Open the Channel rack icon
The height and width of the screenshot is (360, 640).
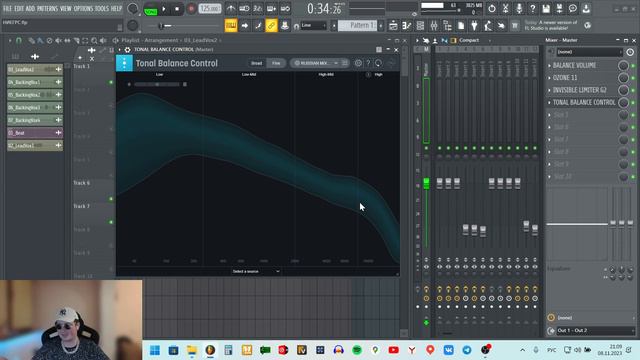[x=420, y=26]
